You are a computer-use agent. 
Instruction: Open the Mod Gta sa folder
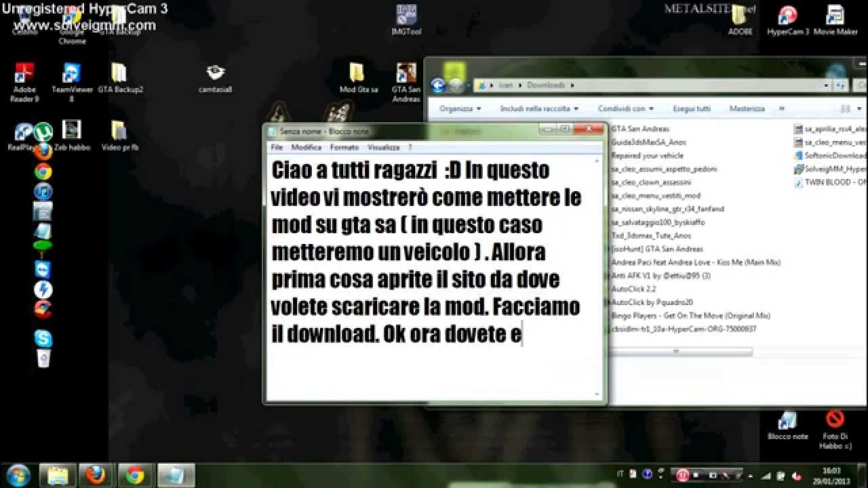pos(358,78)
